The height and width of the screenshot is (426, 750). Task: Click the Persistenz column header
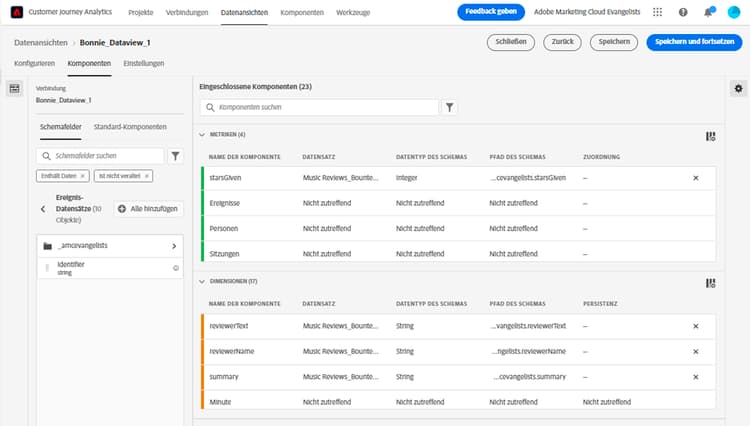pyautogui.click(x=600, y=304)
